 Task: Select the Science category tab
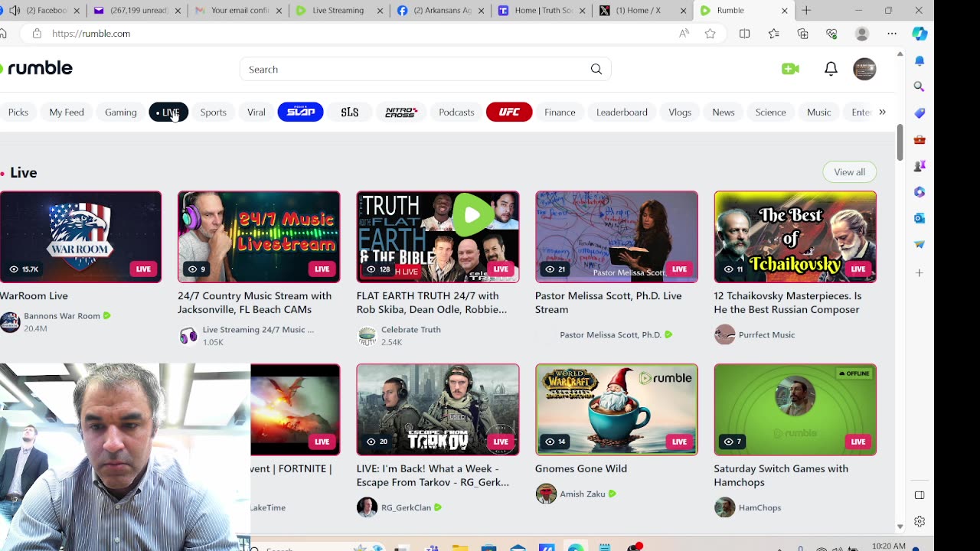click(771, 112)
